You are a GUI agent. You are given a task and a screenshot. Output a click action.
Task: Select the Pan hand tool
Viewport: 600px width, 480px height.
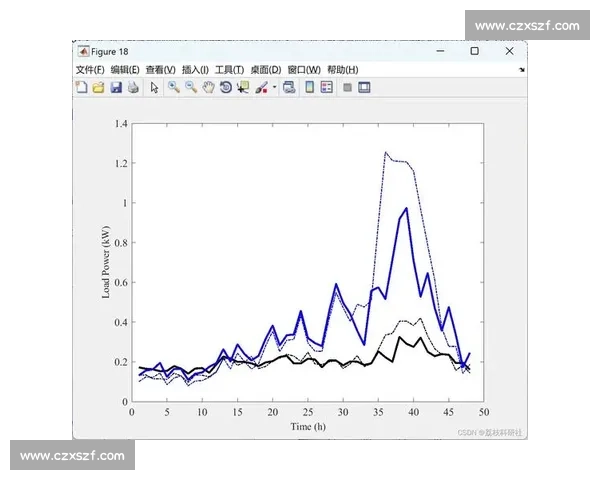click(209, 87)
